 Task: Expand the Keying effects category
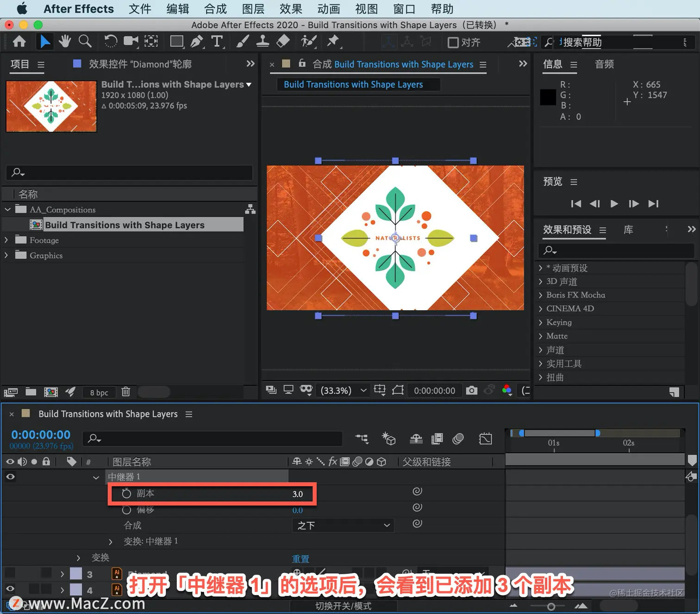[x=540, y=322]
